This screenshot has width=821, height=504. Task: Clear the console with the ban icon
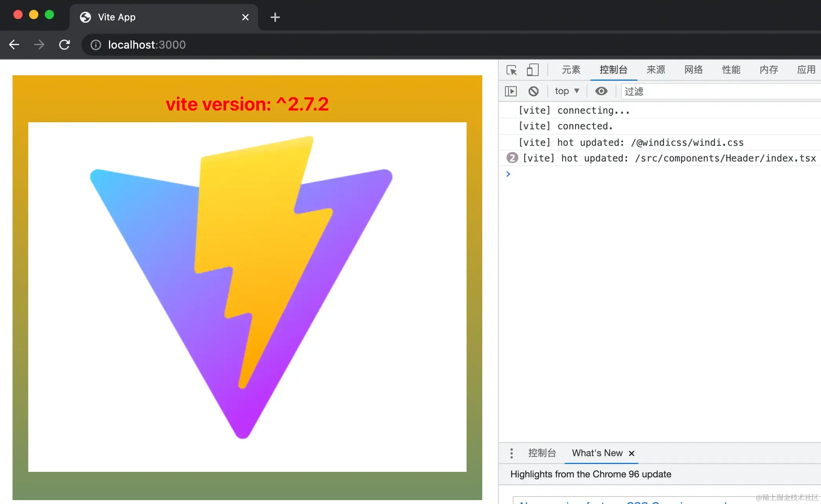point(533,91)
